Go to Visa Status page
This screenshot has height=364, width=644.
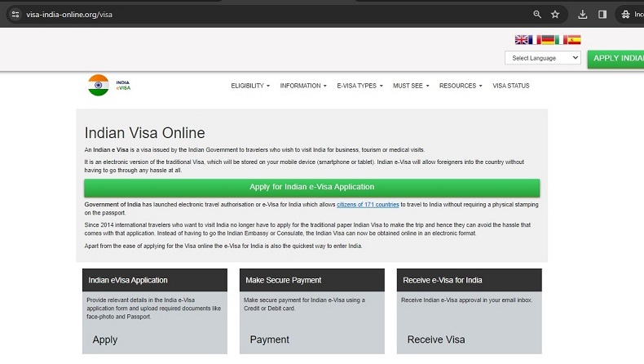[511, 86]
